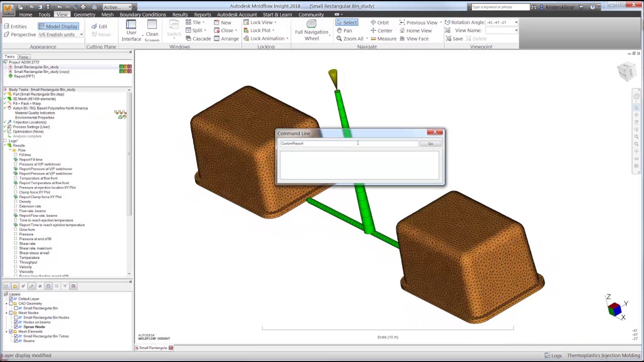644x362 pixels.
Task: Activate the Orbit tool
Action: click(x=379, y=23)
